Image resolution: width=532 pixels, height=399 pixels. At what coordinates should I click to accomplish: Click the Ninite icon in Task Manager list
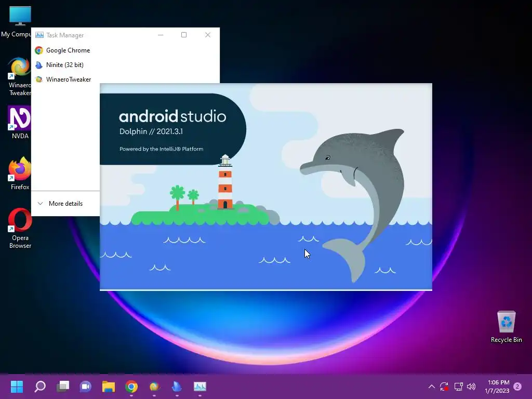pos(39,65)
